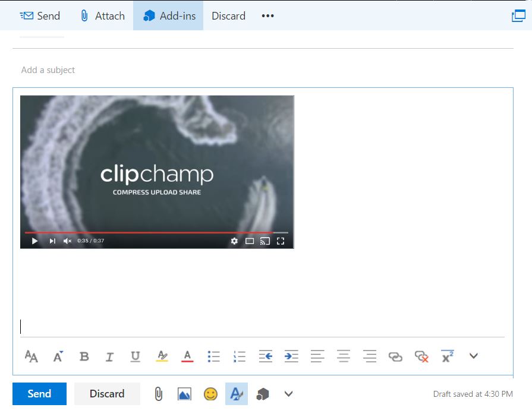Insert pictures inline

click(184, 394)
